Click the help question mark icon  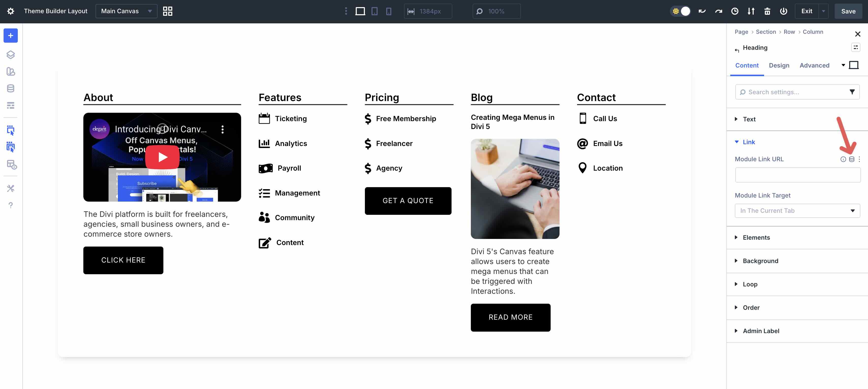10,205
